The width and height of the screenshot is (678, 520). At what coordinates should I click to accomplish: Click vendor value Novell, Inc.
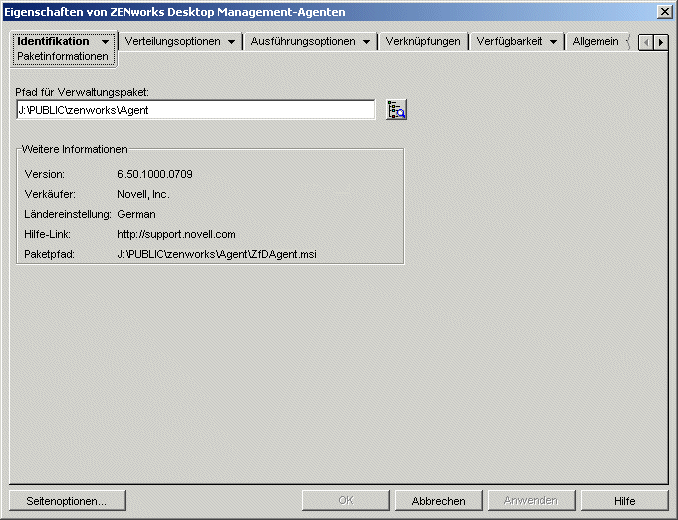click(x=143, y=195)
